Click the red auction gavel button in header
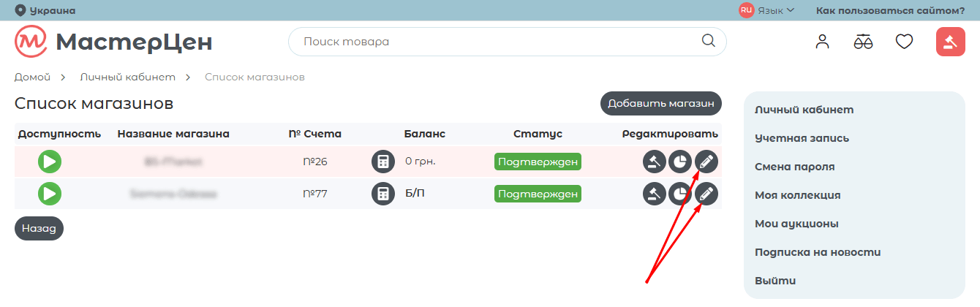 [x=950, y=42]
